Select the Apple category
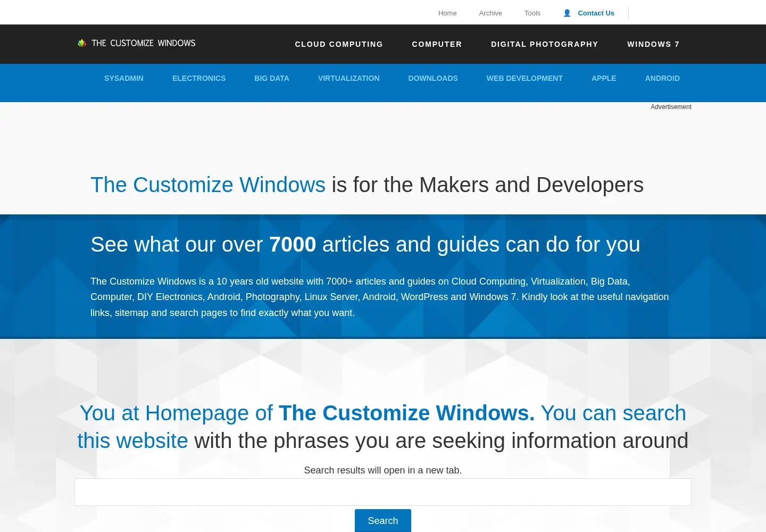Image resolution: width=766 pixels, height=532 pixels. pos(604,78)
